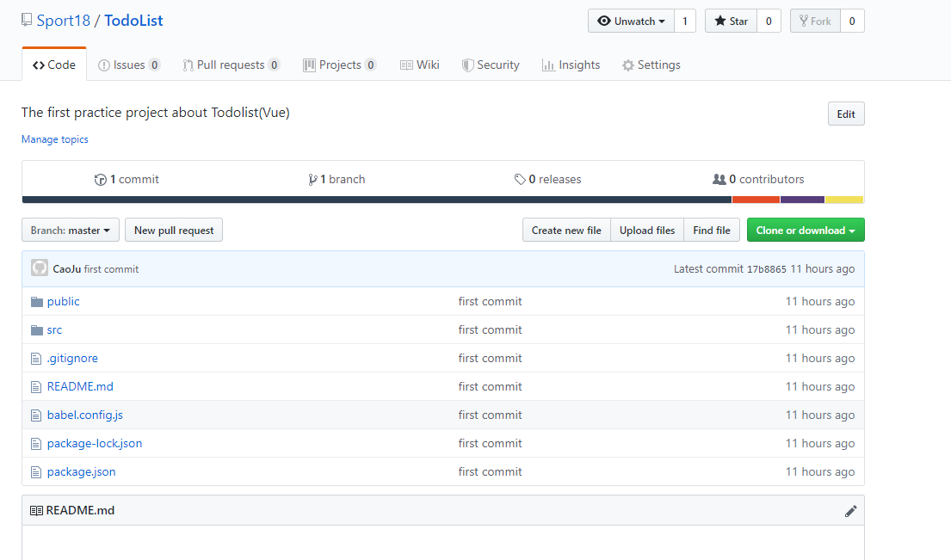Screen dimensions: 951x560
Task: Click the yellow language bar segment
Action: (844, 200)
